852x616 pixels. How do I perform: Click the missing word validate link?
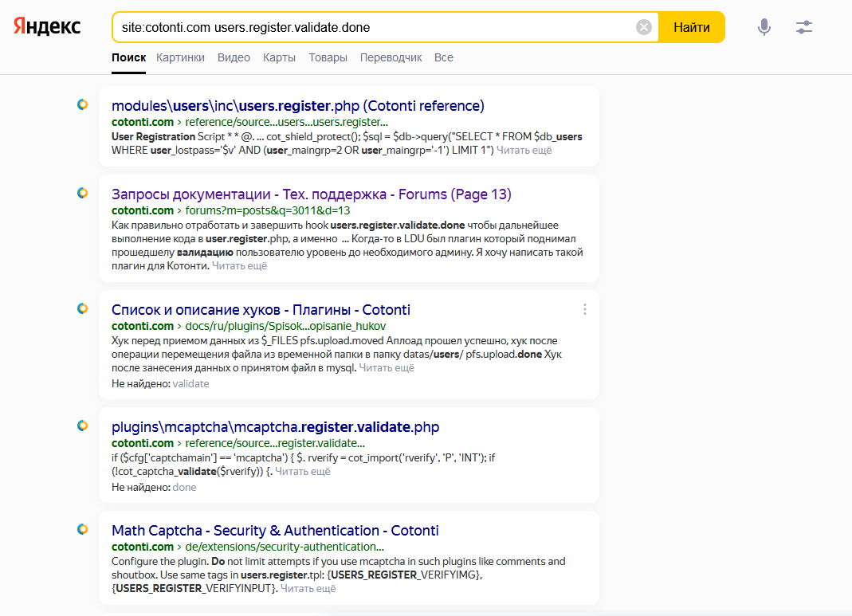click(x=190, y=384)
